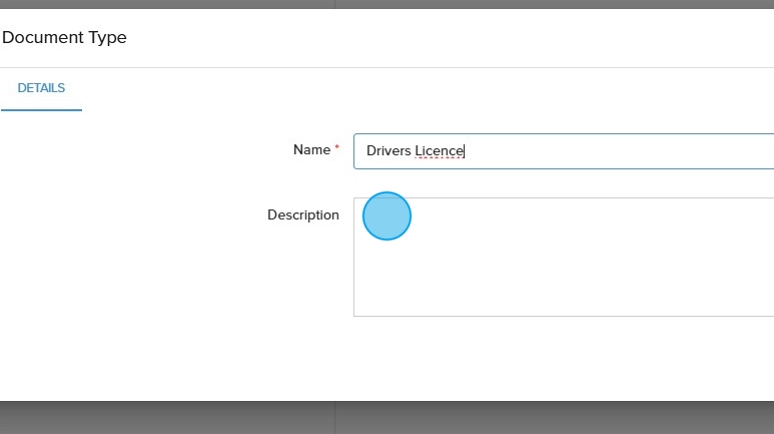Click empty tab bar right of DETAILS
Image resolution: width=774 pixels, height=434 pixels.
click(400, 88)
